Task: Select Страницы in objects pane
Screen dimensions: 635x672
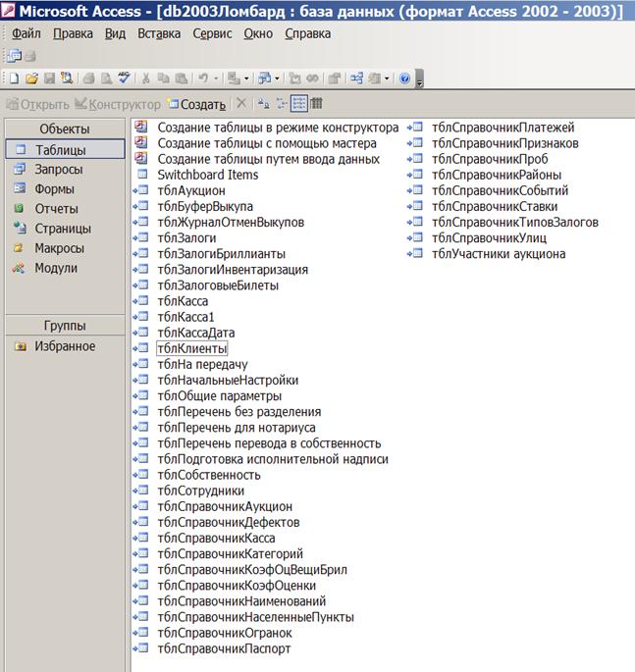Action: (52, 229)
